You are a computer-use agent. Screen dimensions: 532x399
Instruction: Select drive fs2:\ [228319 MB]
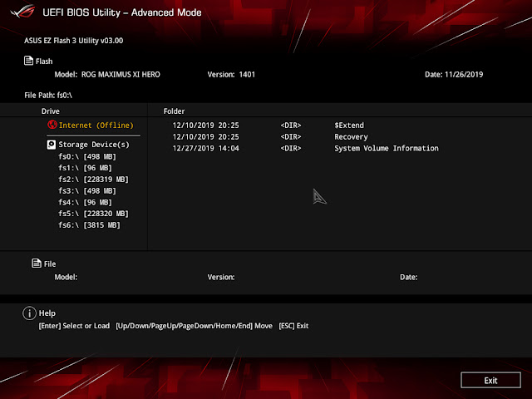[93, 180]
